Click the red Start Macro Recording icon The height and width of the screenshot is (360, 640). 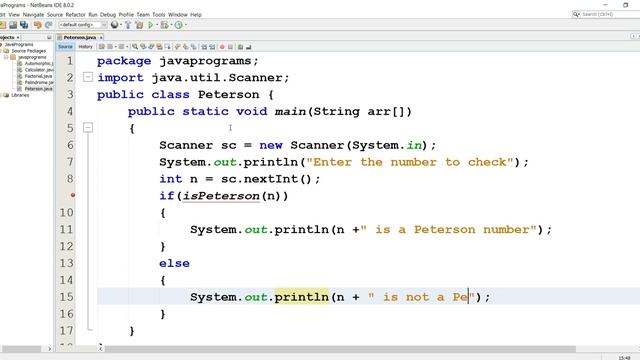point(222,47)
